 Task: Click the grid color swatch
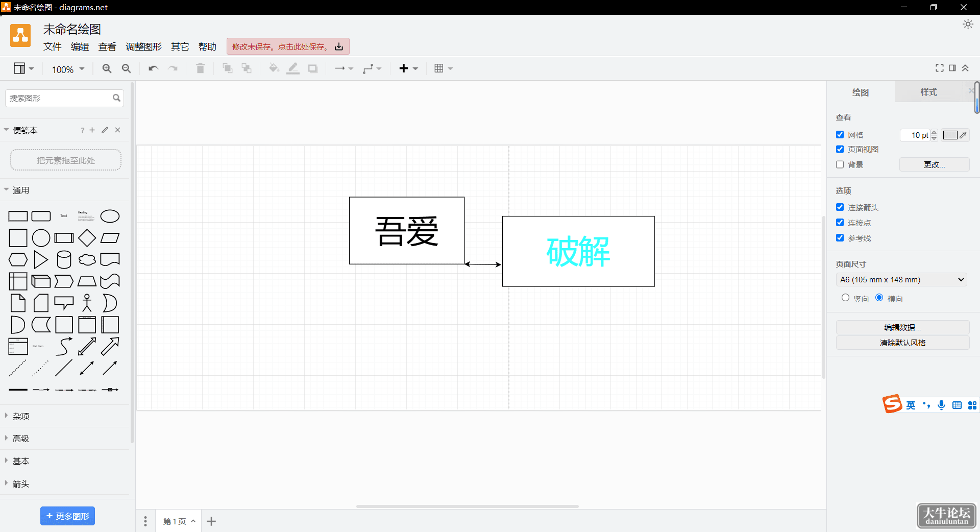pos(955,135)
